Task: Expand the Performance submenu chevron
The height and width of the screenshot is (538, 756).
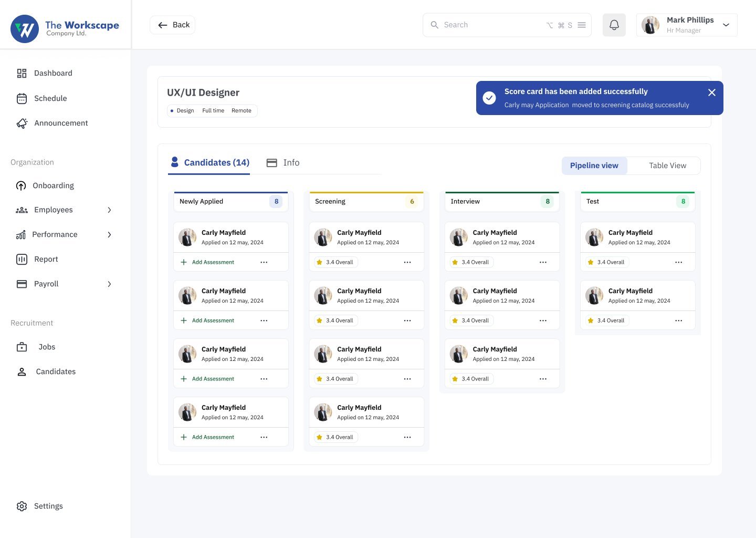Action: tap(109, 235)
